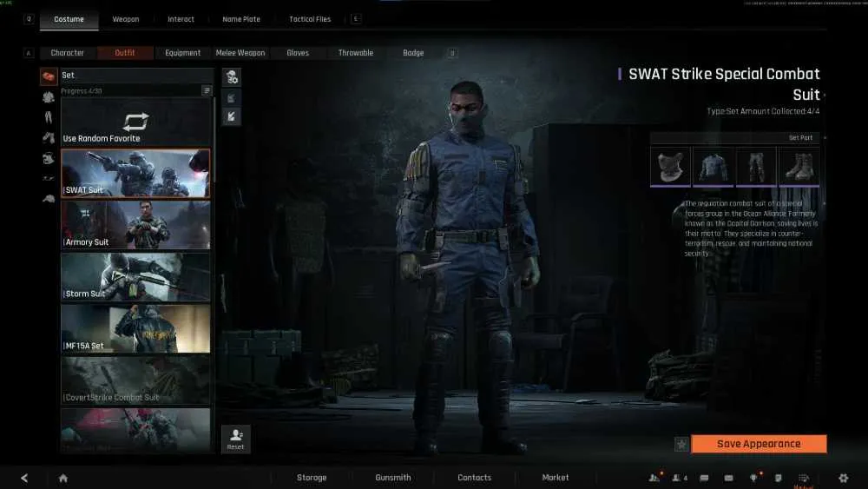Select the boots category icon in sidebar
The image size is (868, 489).
(x=49, y=137)
